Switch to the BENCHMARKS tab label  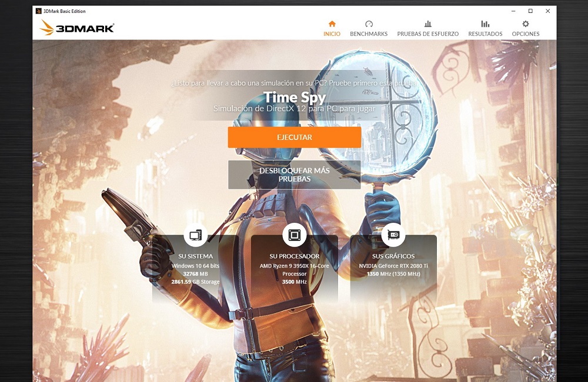(369, 34)
